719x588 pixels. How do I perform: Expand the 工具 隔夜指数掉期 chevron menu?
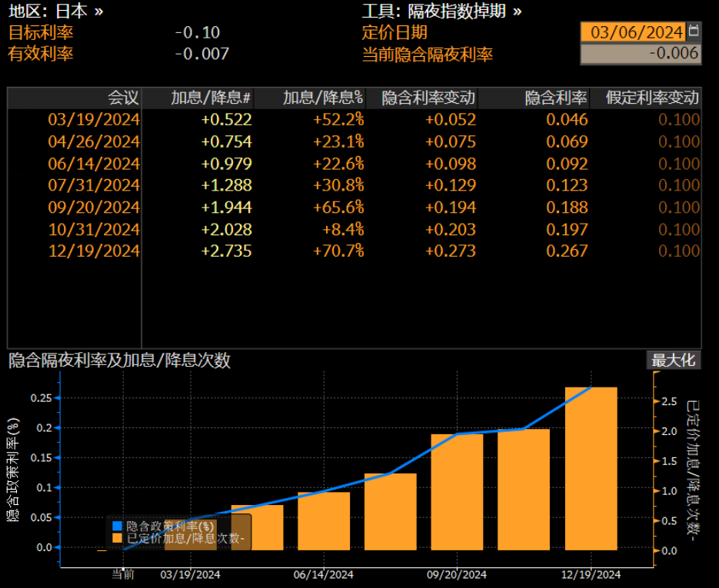515,12
